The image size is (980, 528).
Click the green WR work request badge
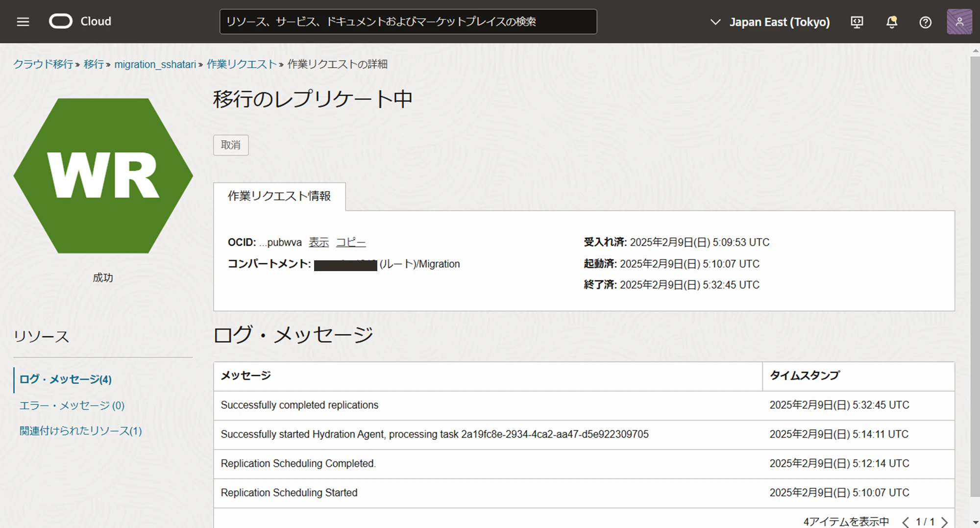[x=103, y=176]
